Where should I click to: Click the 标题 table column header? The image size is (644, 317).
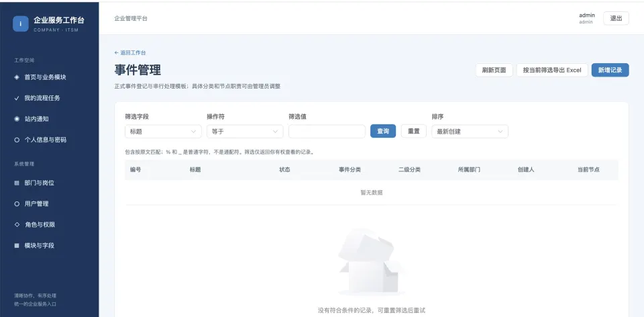point(195,169)
